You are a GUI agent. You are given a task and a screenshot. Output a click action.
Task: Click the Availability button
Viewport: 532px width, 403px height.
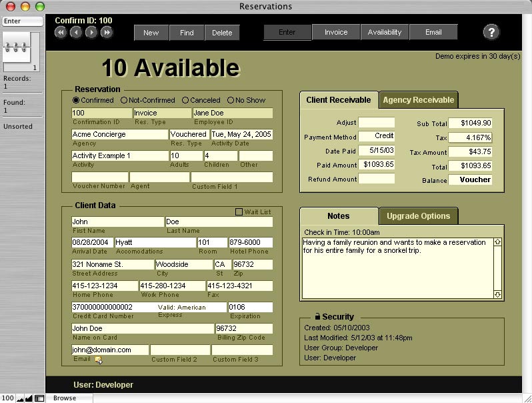click(385, 32)
